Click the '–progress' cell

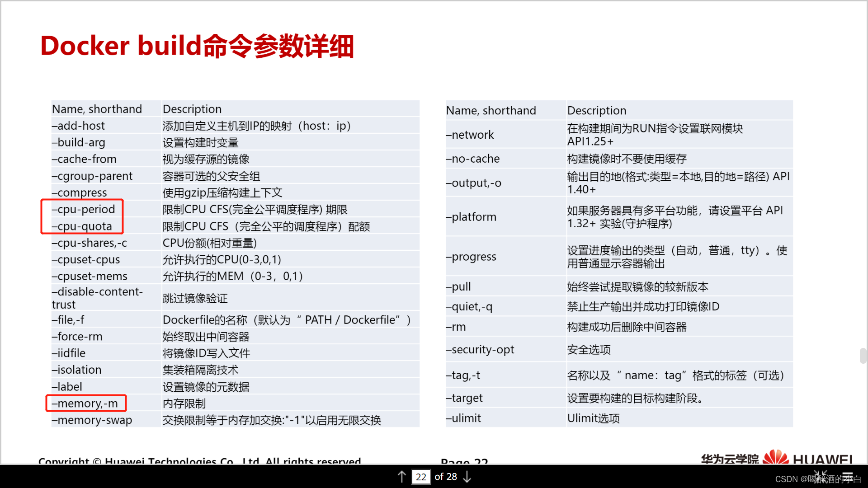[506, 257]
